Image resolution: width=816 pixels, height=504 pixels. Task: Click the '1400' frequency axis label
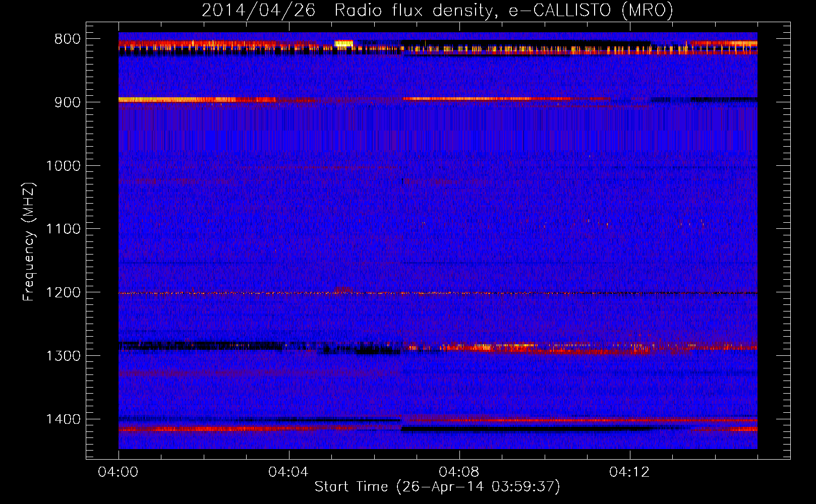click(x=64, y=419)
